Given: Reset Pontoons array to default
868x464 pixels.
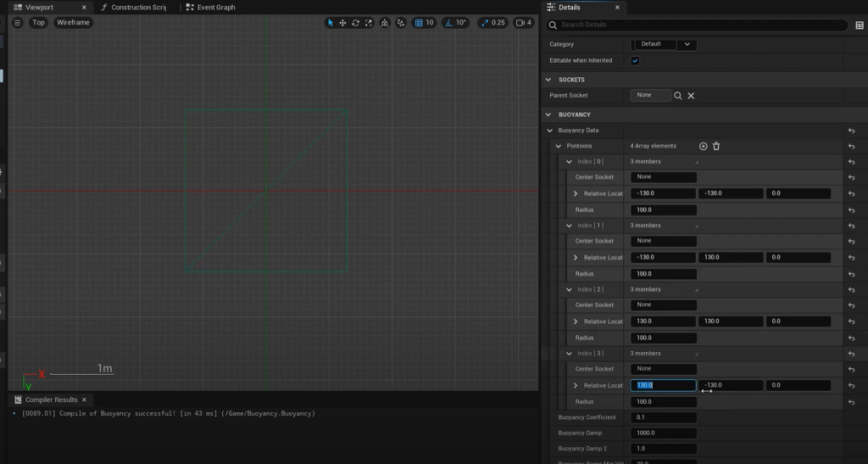Looking at the screenshot, I should (x=851, y=146).
